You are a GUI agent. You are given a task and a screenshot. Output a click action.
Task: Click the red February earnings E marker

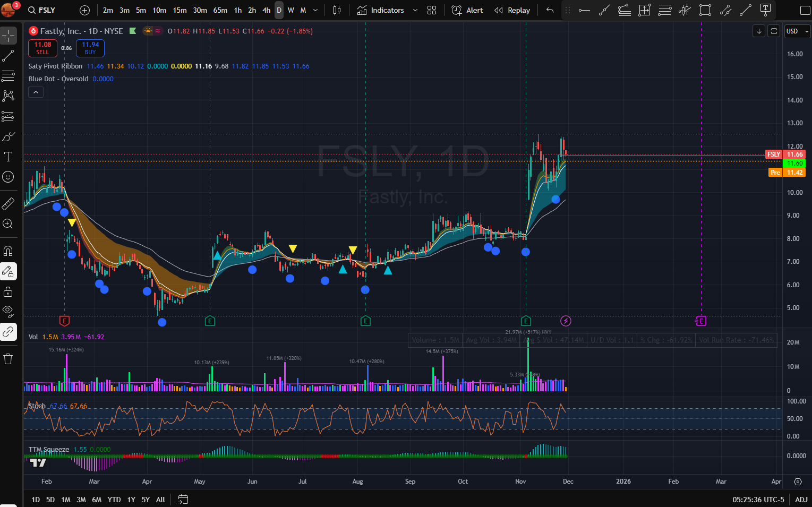64,321
